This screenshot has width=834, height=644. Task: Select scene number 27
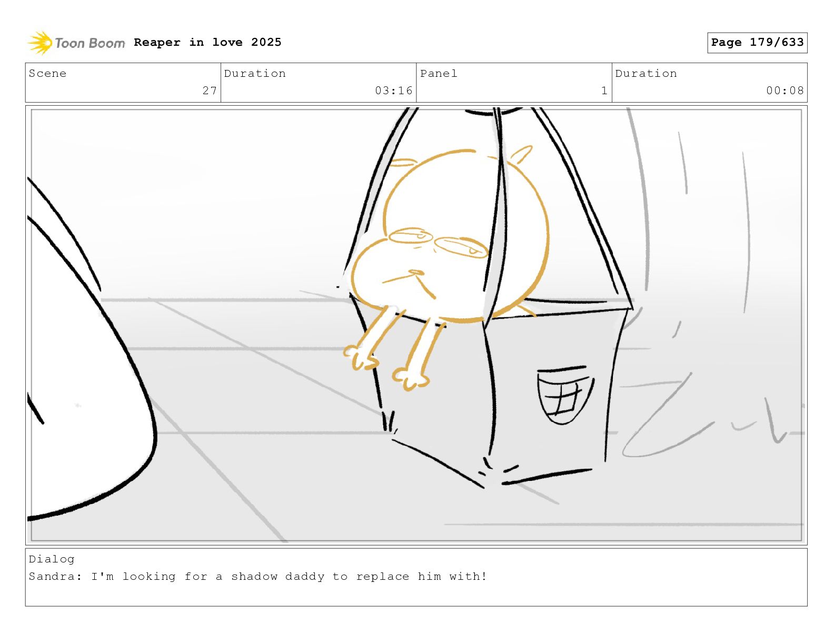pyautogui.click(x=210, y=90)
